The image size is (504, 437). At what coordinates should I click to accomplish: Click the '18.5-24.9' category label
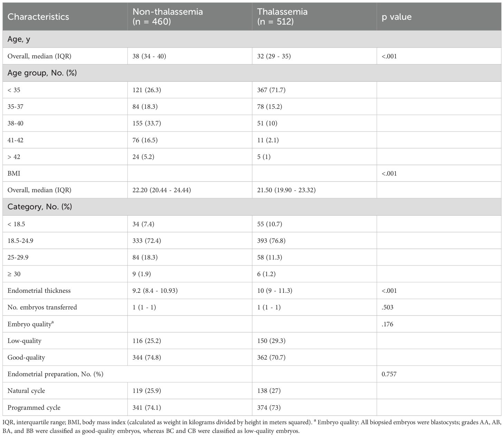click(20, 241)
